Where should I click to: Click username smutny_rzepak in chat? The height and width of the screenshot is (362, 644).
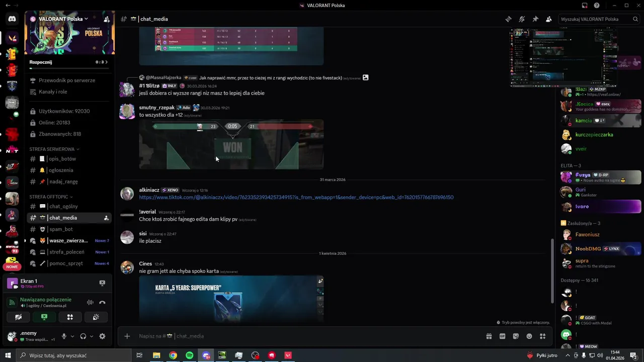point(156,108)
